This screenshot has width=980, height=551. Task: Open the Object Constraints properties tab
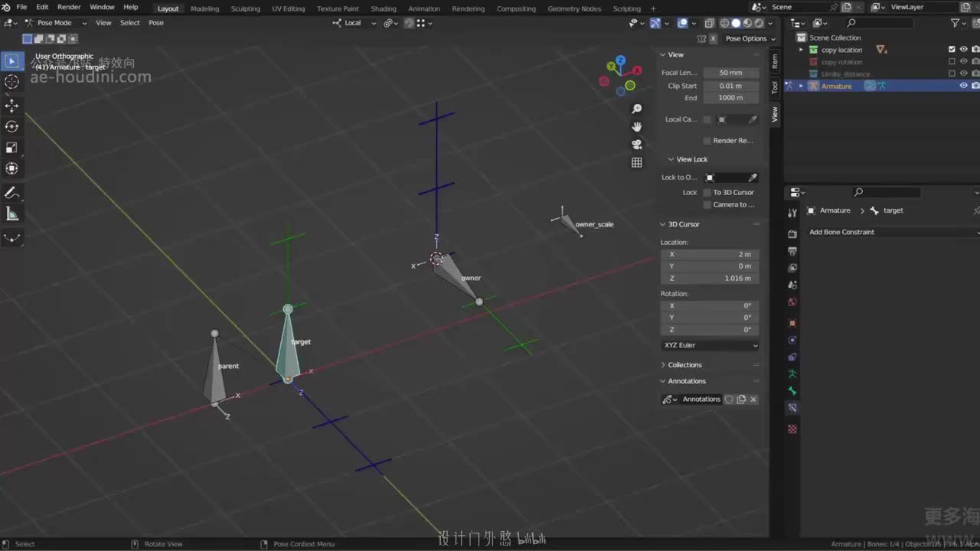click(792, 357)
